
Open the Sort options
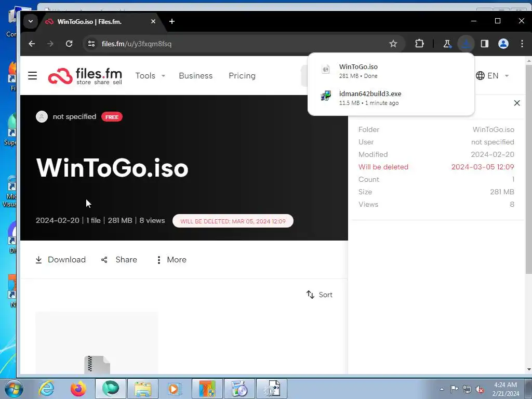[320, 295]
